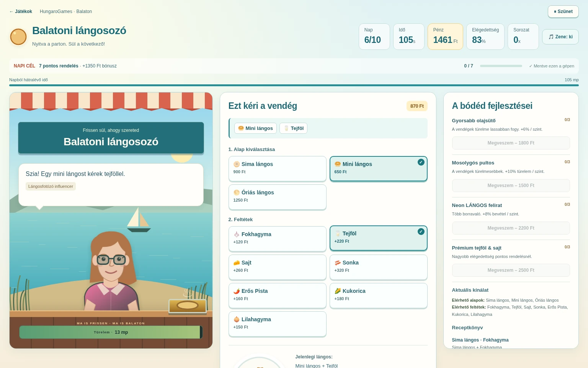Buy Gyorsabb olajsütő upgrade for 1800 Ft

pos(511,143)
